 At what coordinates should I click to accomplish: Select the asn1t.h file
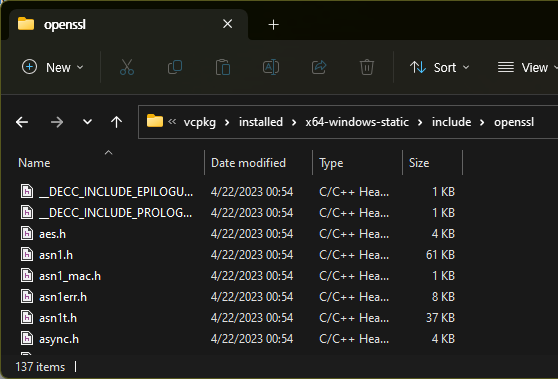[58, 318]
